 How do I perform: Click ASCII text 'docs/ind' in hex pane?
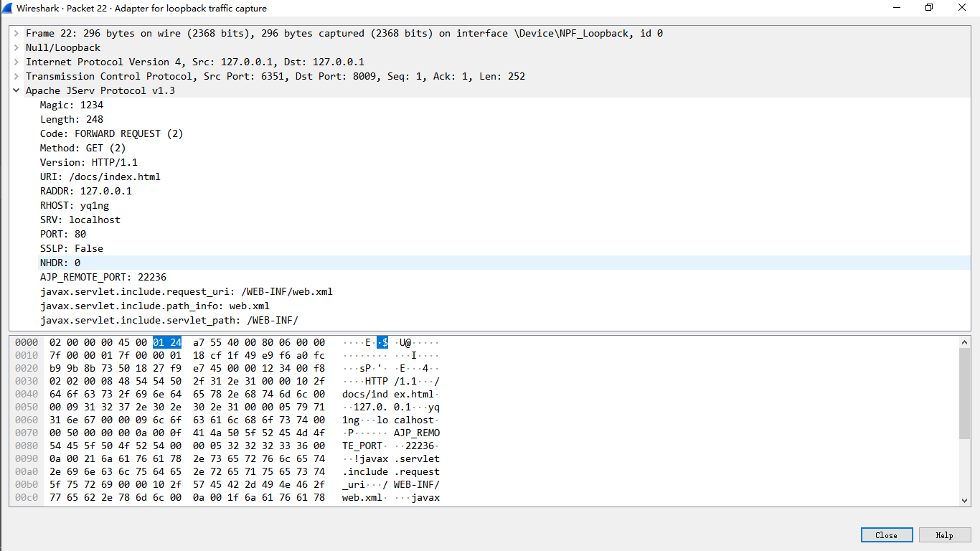click(x=365, y=395)
